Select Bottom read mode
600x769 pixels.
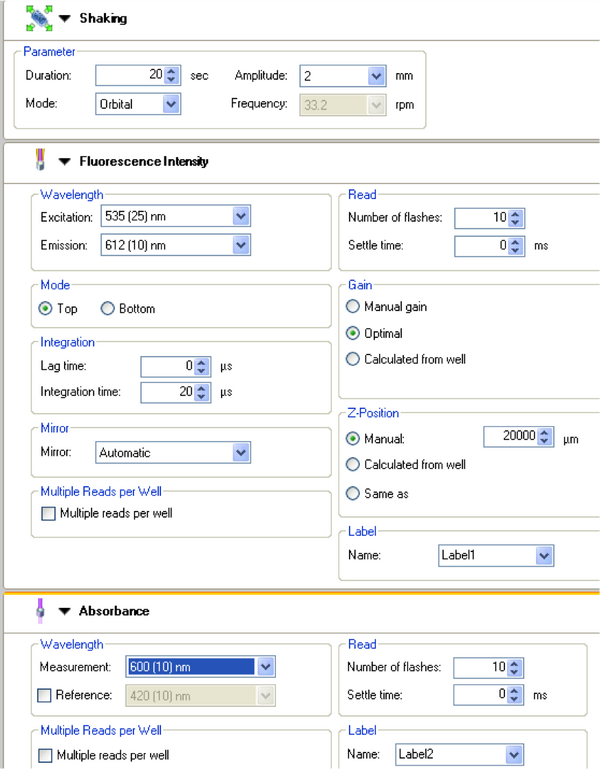[108, 309]
